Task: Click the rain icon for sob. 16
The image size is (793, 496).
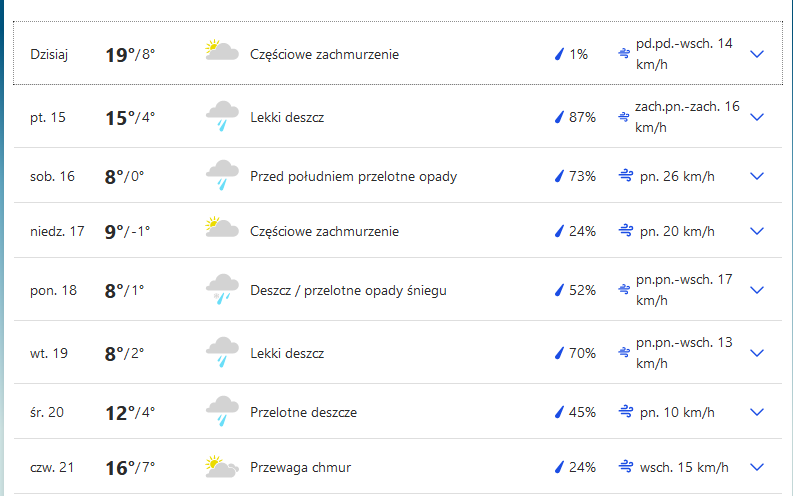Action: [221, 175]
